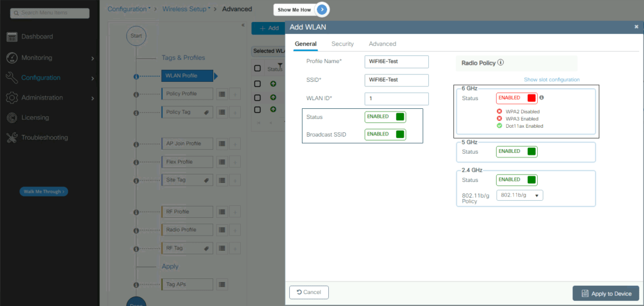Open list icon next to AP Join Profile

click(222, 144)
